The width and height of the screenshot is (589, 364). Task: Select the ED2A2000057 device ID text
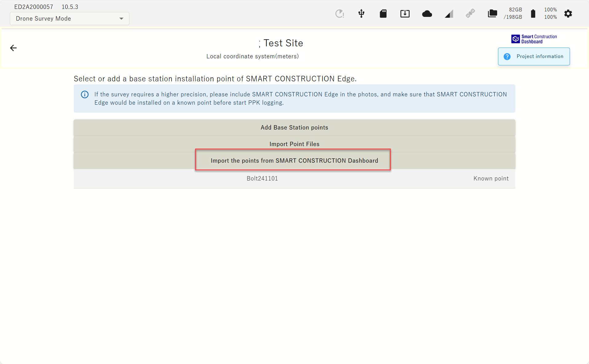[34, 7]
